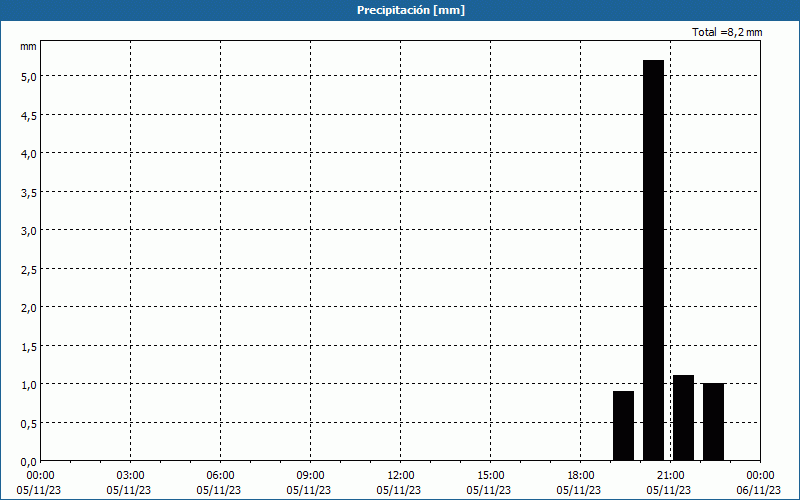This screenshot has width=800, height=500.
Task: Click the 06:00 time axis label
Action: click(x=220, y=476)
